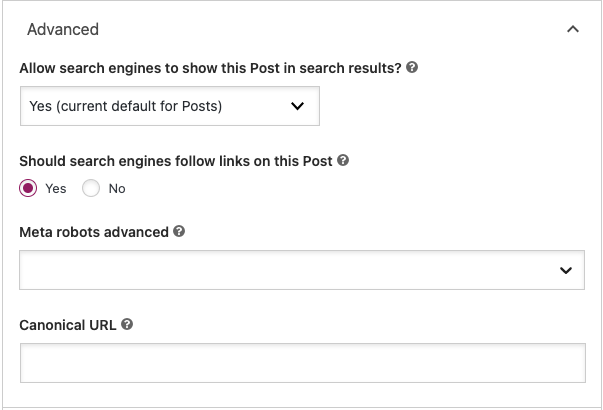Viewport: 603px width, 410px height.
Task: Click the chevron icon in the Advanced header
Action: [573, 30]
